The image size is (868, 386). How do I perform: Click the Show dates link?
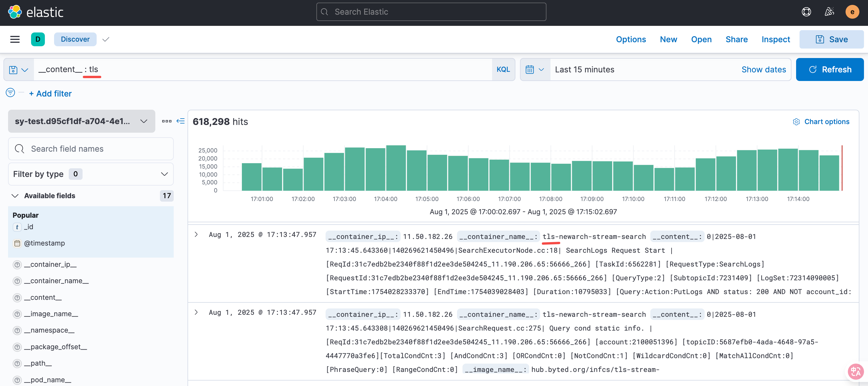[x=763, y=70]
